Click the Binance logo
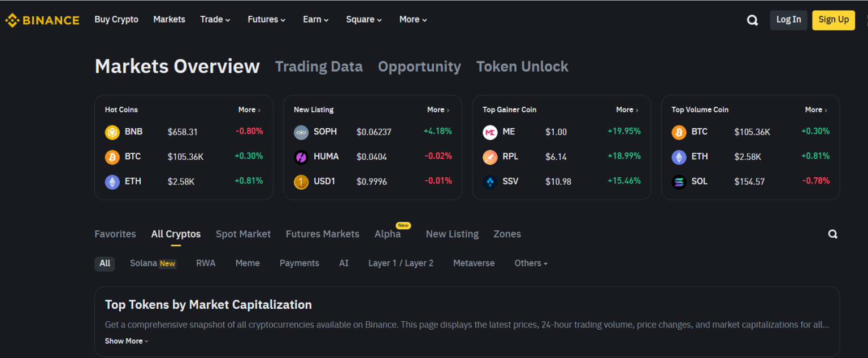The width and height of the screenshot is (868, 358). point(42,19)
